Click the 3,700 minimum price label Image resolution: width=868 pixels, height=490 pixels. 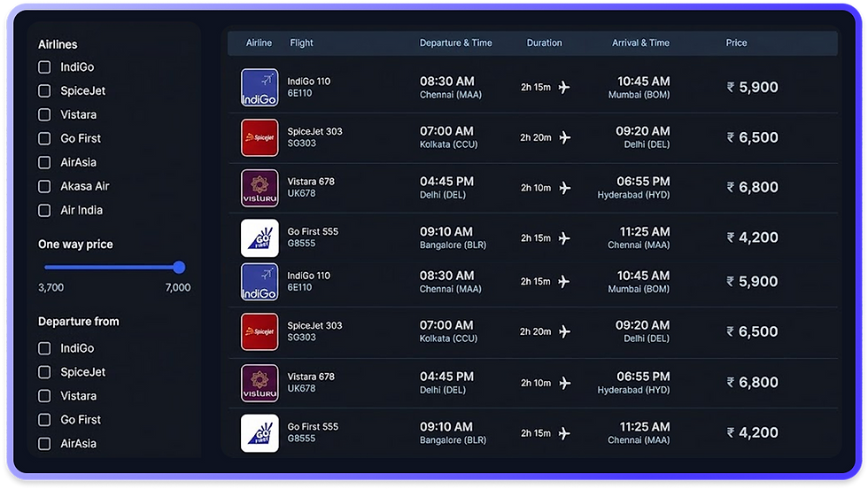(x=51, y=287)
